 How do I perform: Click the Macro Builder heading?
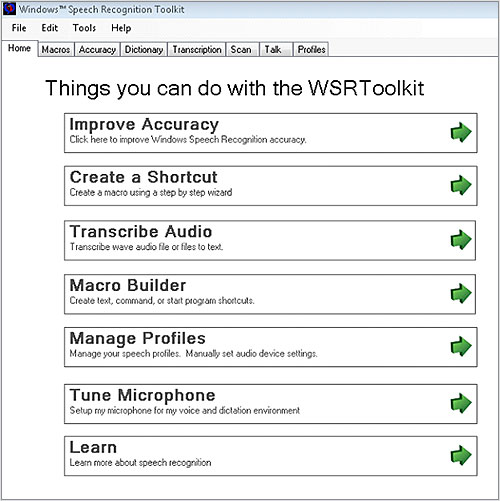pos(128,285)
